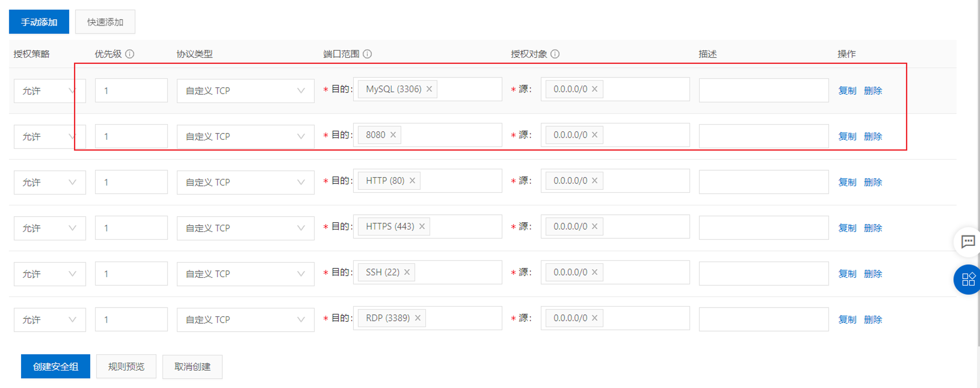Viewport: 980px width, 388px height.
Task: Focus priority field in HTTP (80) row
Action: [x=131, y=182]
